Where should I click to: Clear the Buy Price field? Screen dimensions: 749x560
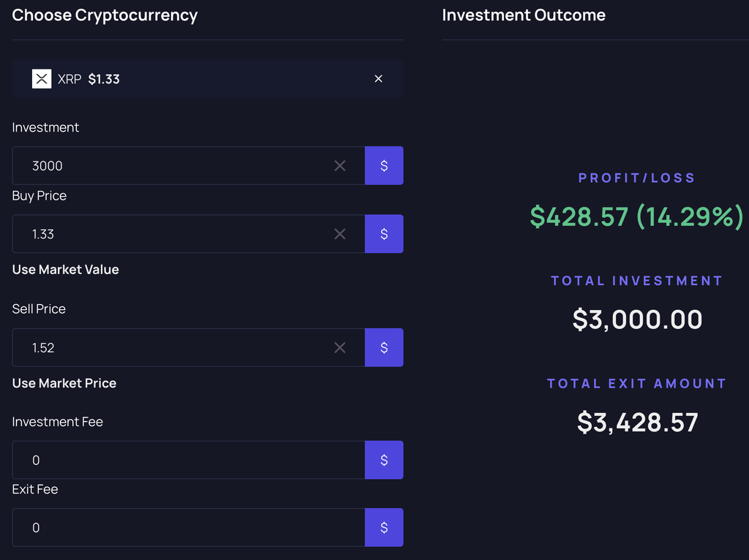(x=339, y=234)
